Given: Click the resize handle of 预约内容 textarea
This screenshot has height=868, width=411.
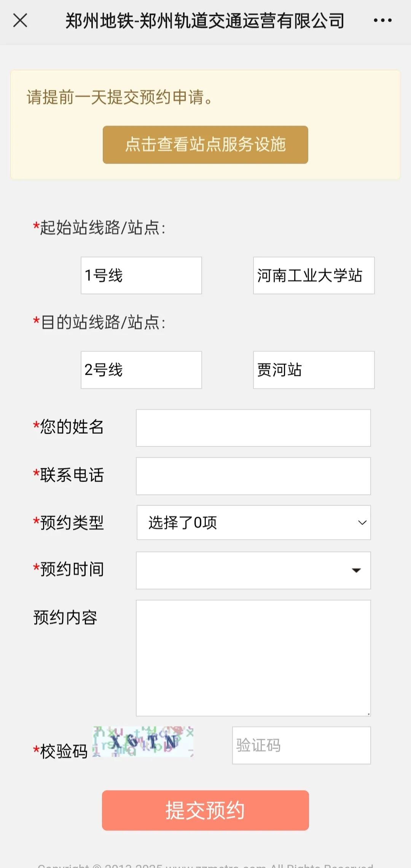Looking at the screenshot, I should 368,714.
